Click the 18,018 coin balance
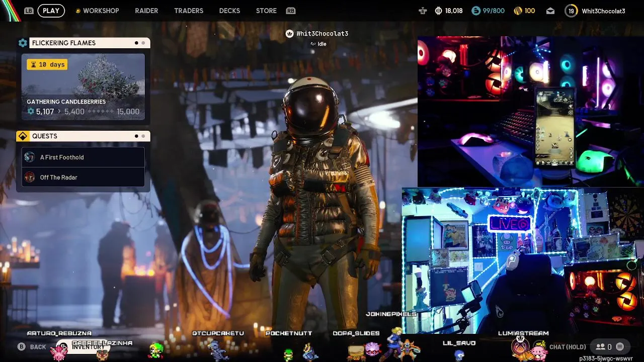The width and height of the screenshot is (644, 362). pos(454,11)
